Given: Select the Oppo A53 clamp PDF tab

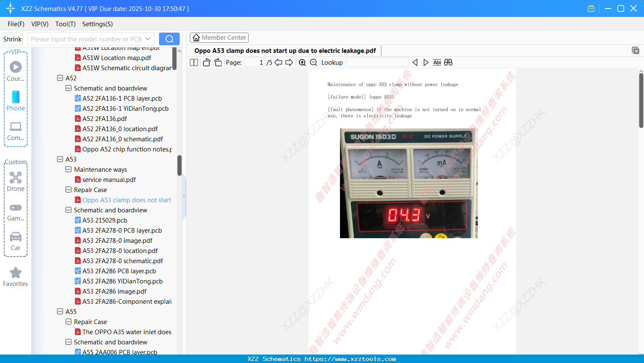Looking at the screenshot, I should pos(285,51).
